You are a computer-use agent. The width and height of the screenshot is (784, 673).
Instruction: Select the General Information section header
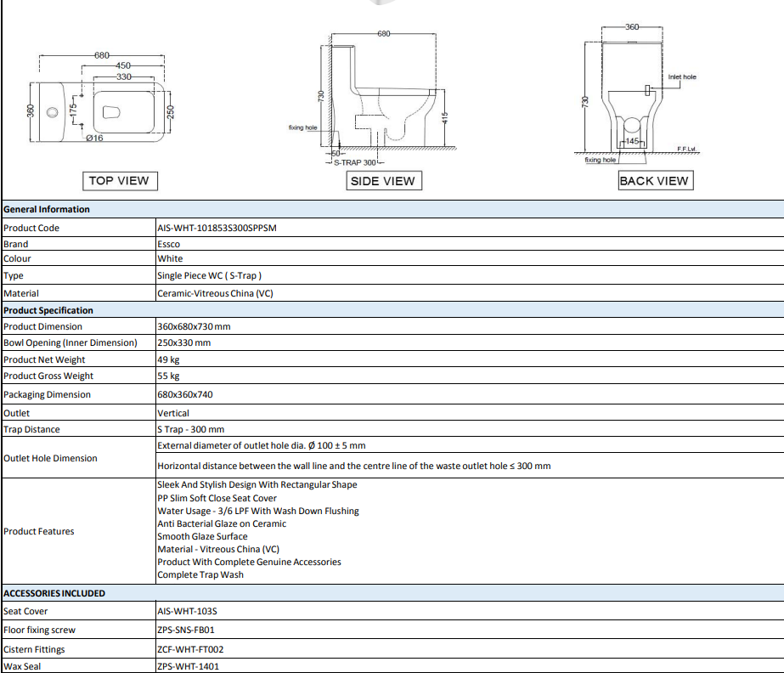47,209
